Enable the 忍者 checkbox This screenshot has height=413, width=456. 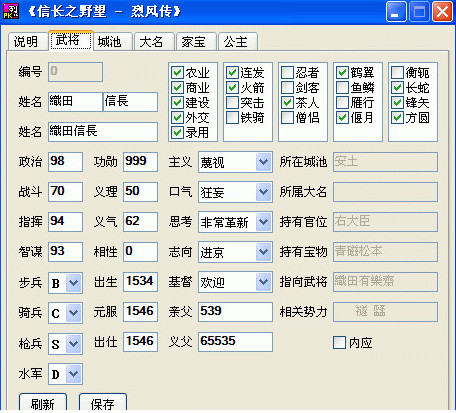[287, 72]
